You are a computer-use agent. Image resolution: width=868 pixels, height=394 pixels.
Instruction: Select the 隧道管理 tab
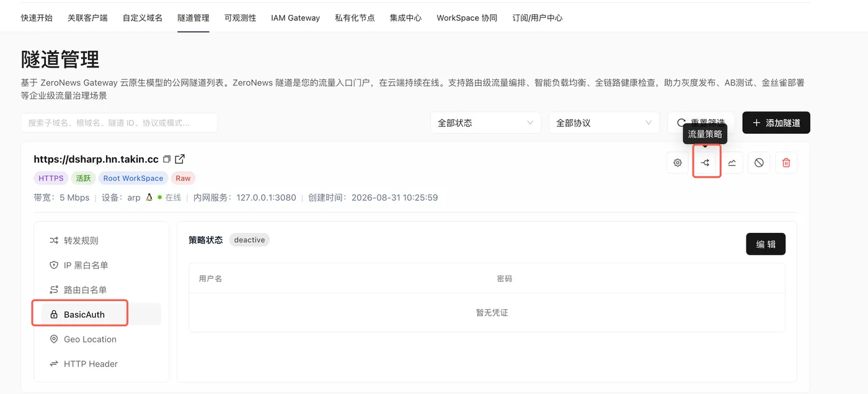point(193,18)
